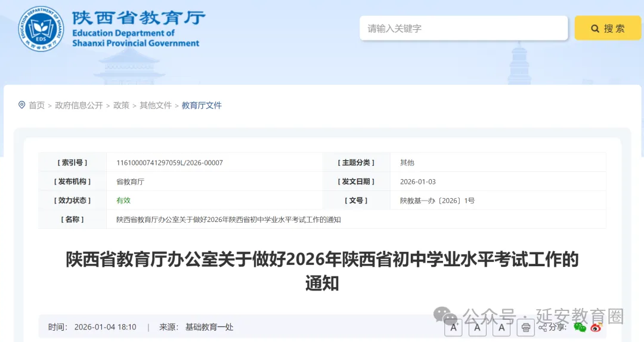Click the 发文日期 label cell
Viewport: 644px width, 342px height.
[356, 181]
